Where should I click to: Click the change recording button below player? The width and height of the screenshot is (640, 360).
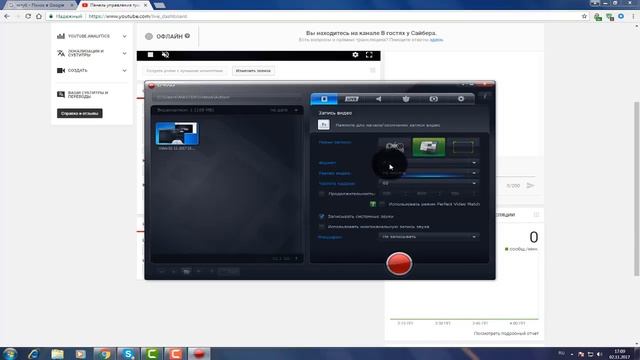click(x=253, y=71)
